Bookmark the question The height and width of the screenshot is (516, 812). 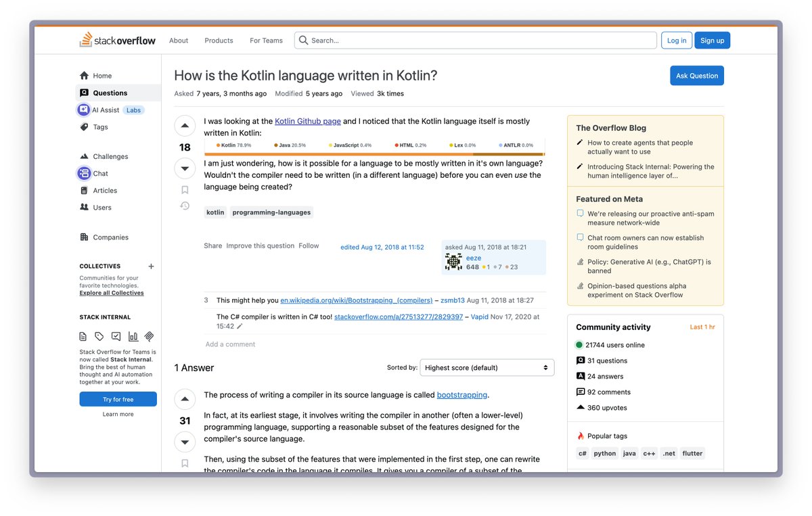coord(185,190)
